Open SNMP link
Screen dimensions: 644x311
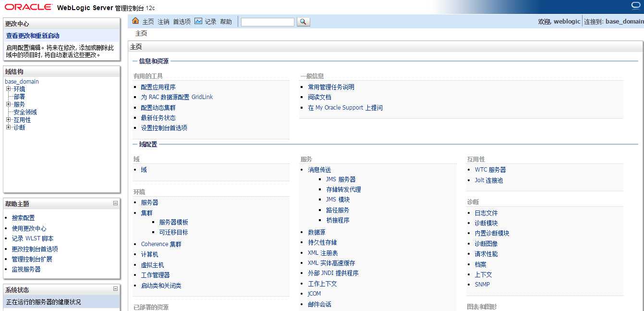(x=483, y=284)
